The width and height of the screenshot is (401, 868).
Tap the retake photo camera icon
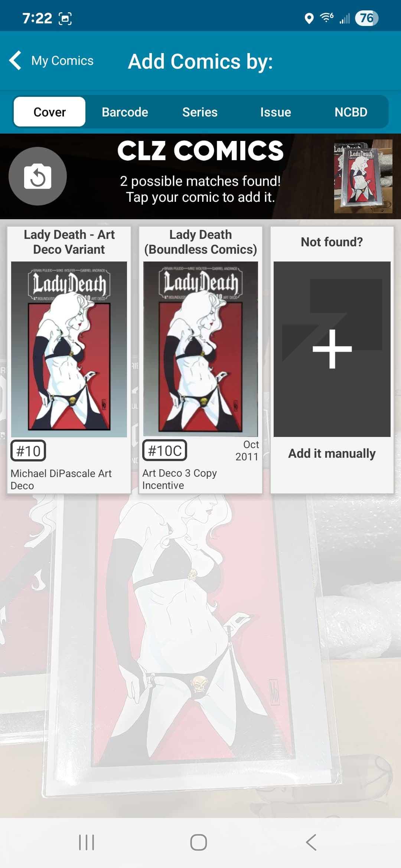coord(38,176)
